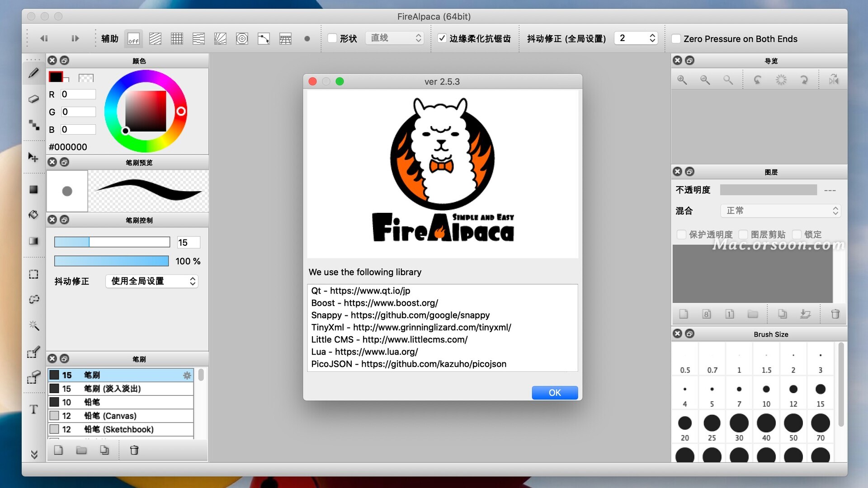Screen dimensions: 868x488
Task: Zoom in using Navigator magnifier plus
Action: pos(682,80)
